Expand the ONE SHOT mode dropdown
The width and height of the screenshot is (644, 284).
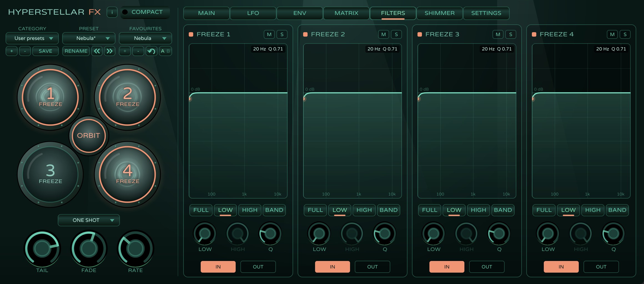(x=89, y=220)
